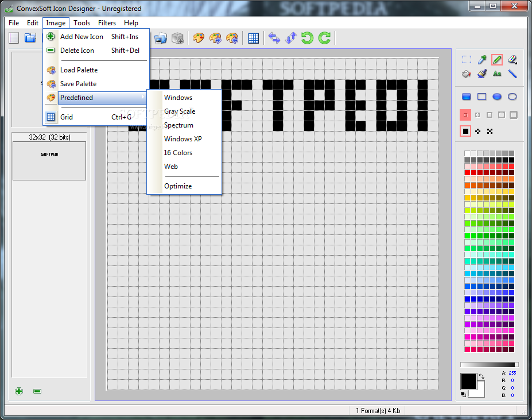Select Windows XP predefined palette
Image resolution: width=532 pixels, height=420 pixels.
(x=184, y=139)
